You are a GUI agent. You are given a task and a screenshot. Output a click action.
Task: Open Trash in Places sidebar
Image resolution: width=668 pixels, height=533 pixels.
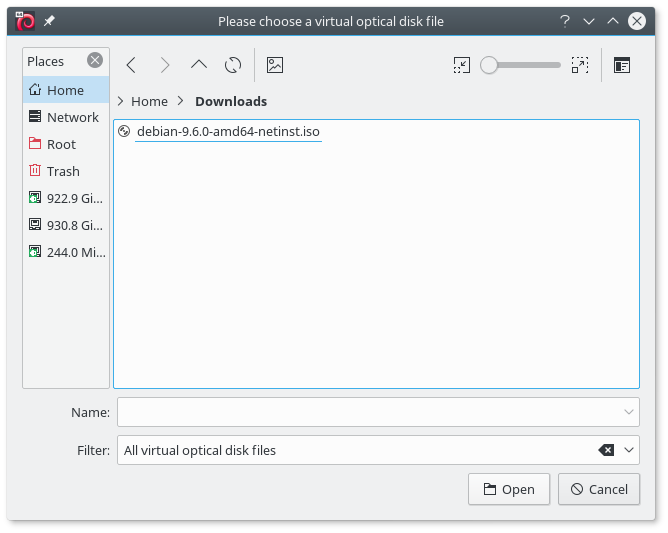click(62, 171)
